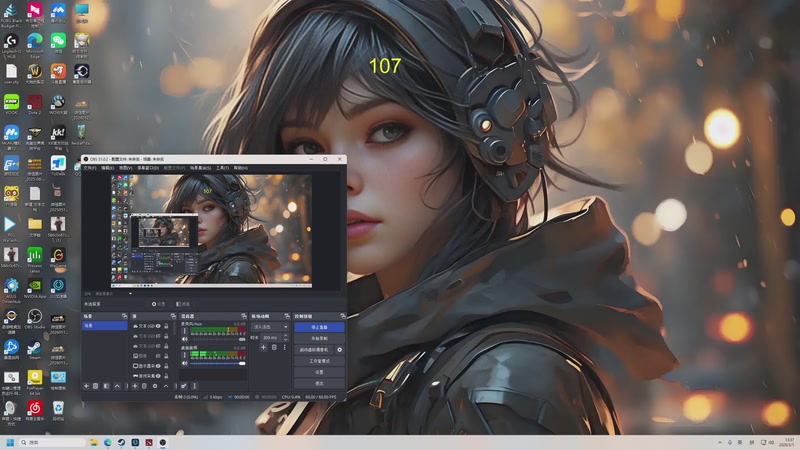Click the blue Stop Streaming button
This screenshot has width=800, height=450.
point(319,327)
